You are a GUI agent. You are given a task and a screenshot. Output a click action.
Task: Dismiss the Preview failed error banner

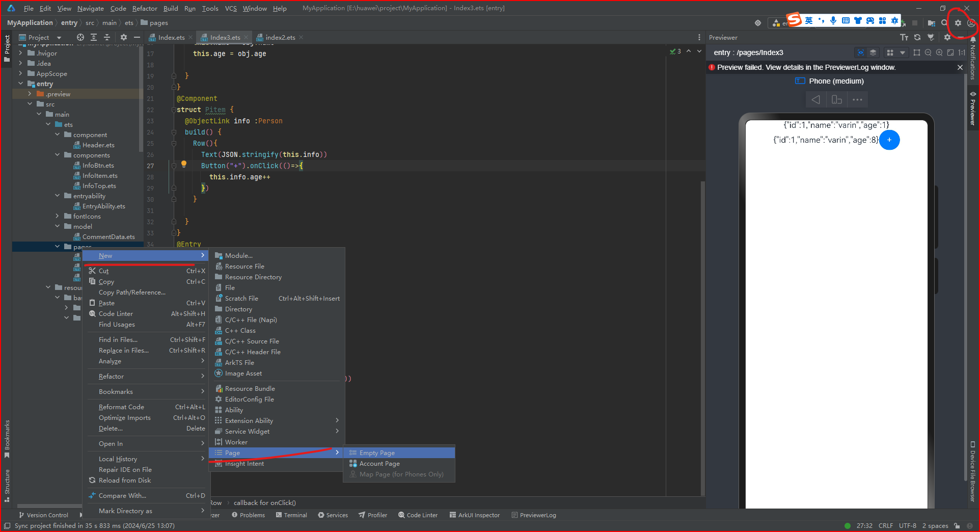click(960, 67)
